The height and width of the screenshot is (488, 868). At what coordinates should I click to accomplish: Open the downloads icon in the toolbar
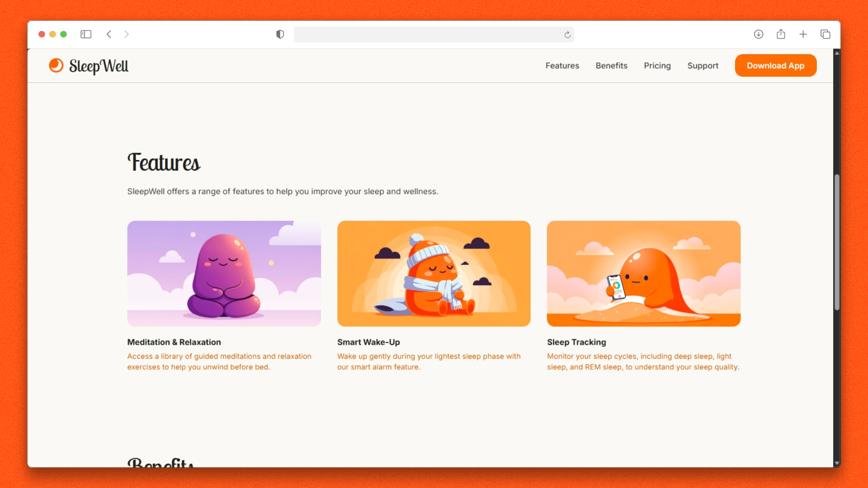(759, 34)
